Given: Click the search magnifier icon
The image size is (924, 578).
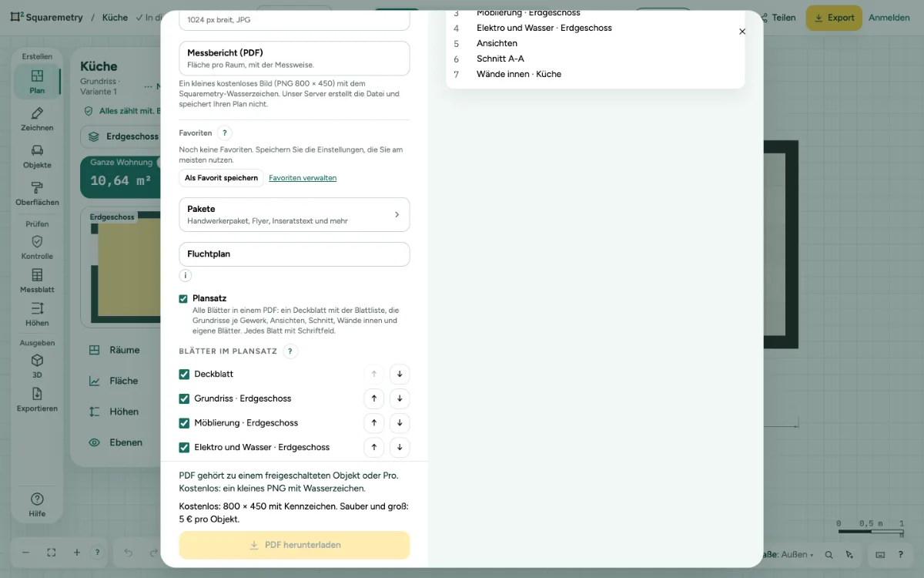Looking at the screenshot, I should click(829, 555).
